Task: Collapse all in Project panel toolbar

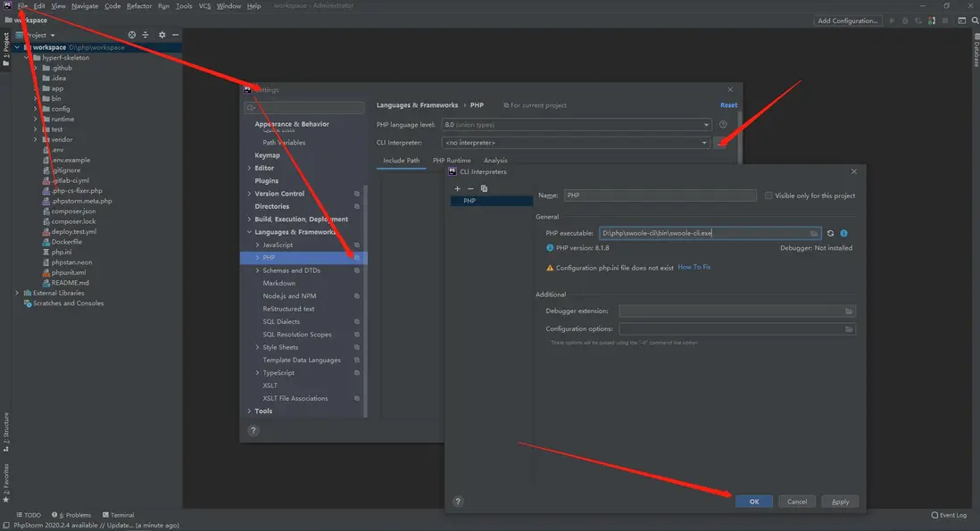Action: (x=146, y=35)
